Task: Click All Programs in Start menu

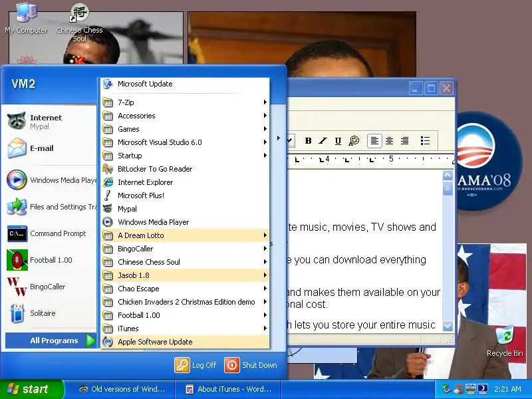Action: 51,340
